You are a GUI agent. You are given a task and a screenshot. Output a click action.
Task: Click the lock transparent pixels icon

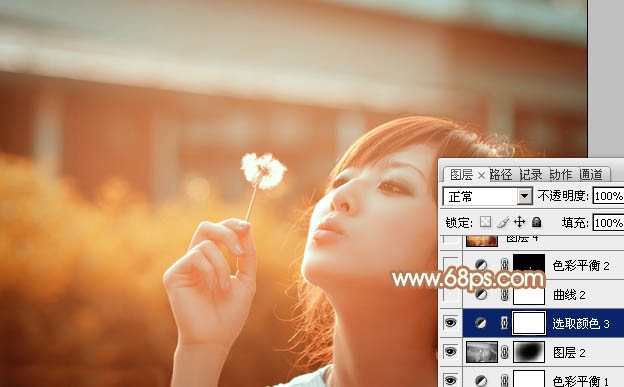[x=485, y=222]
